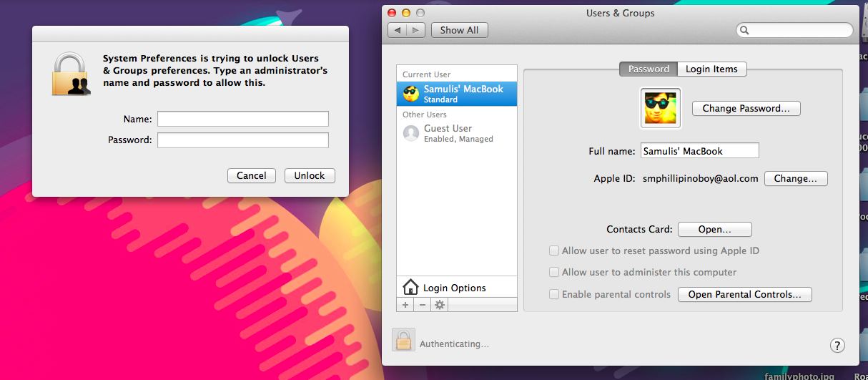The height and width of the screenshot is (380, 868).
Task: Open the Help question mark button
Action: (x=837, y=346)
